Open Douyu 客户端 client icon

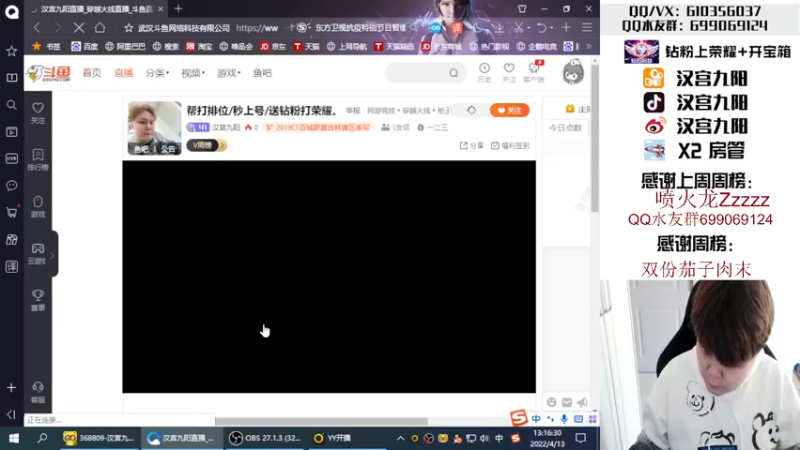(x=534, y=72)
